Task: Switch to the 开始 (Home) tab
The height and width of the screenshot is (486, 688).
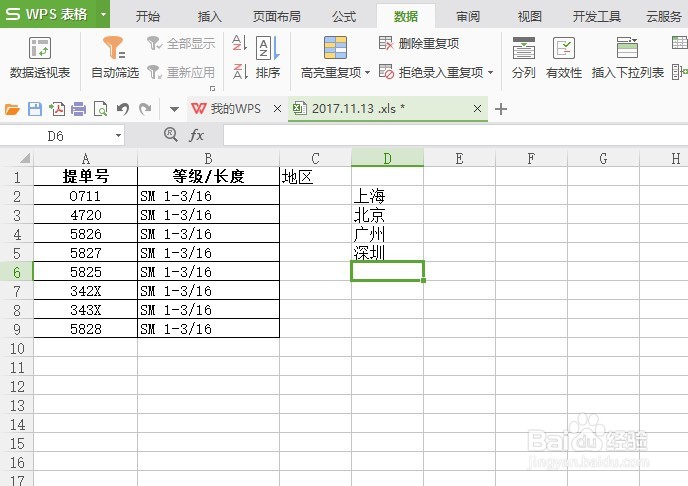Action: pyautogui.click(x=148, y=17)
